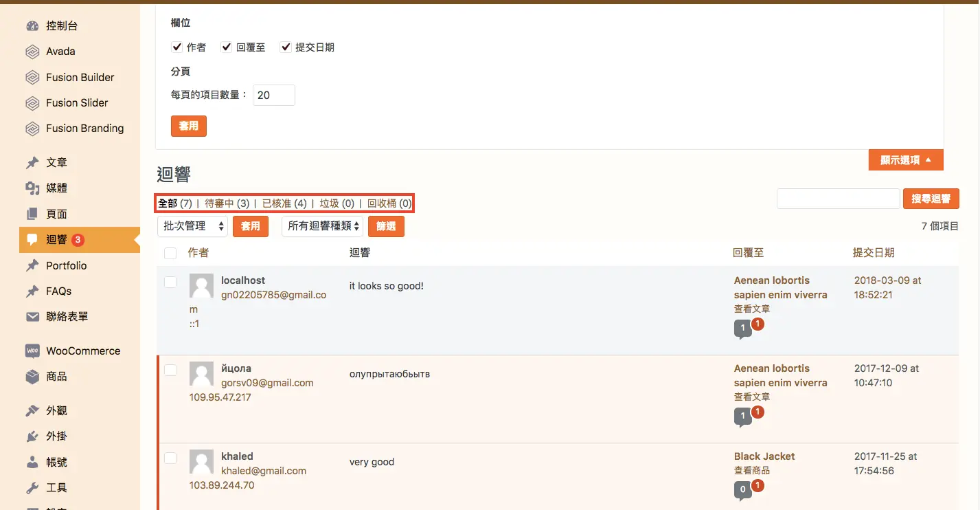The height and width of the screenshot is (510, 980).
Task: Open 聯絡表單 envelope icon
Action: pyautogui.click(x=32, y=317)
